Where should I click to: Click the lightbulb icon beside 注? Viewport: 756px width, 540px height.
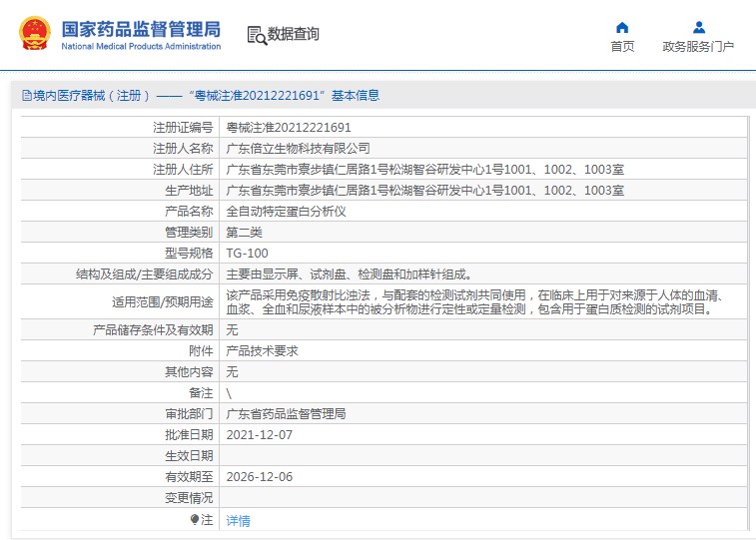click(x=196, y=519)
